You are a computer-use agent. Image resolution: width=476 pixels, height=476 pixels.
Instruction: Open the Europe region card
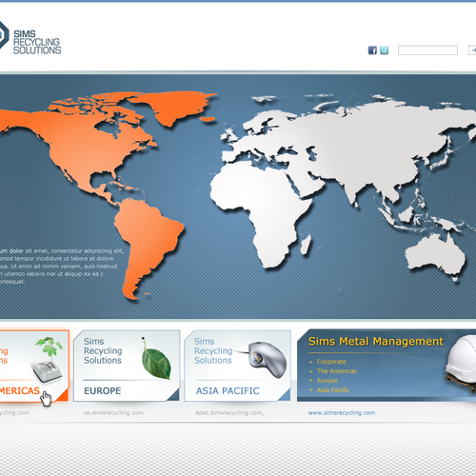coord(127,366)
